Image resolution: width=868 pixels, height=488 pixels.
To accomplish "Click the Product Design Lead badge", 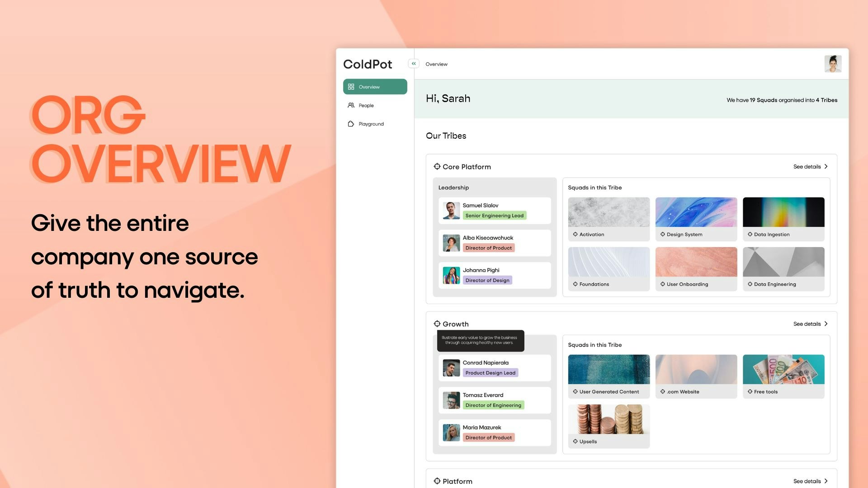I will (x=491, y=373).
